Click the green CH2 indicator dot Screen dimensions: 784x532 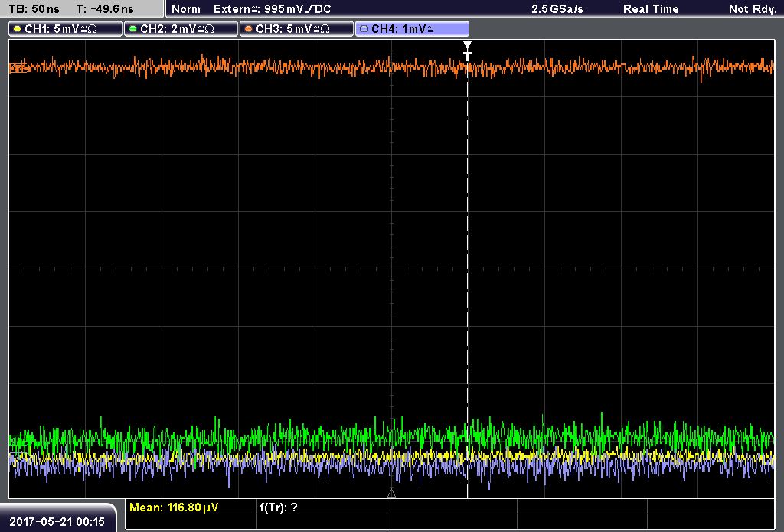pyautogui.click(x=133, y=29)
